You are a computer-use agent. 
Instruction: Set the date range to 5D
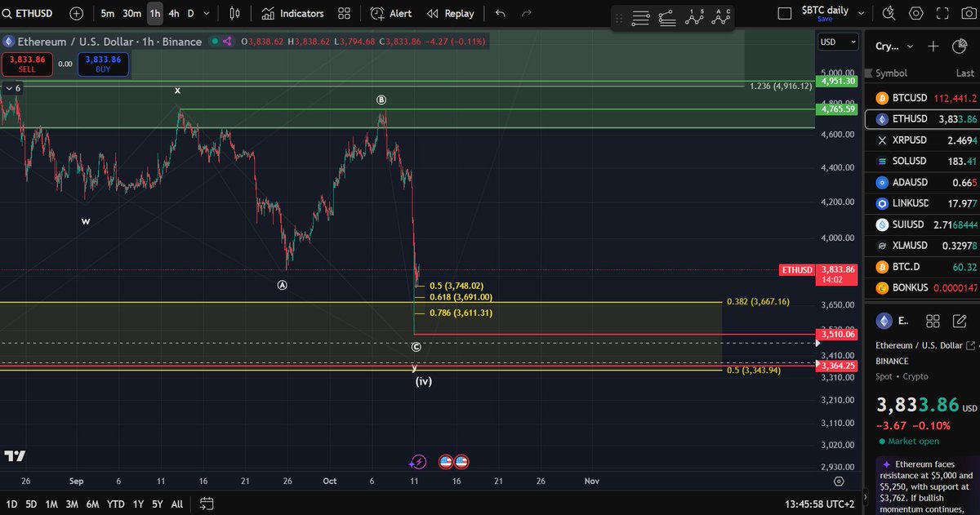pyautogui.click(x=31, y=504)
